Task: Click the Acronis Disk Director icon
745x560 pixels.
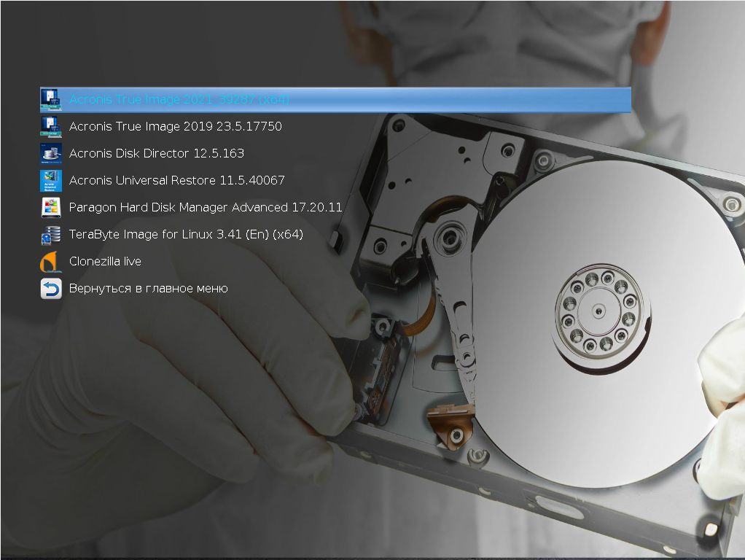Action: pyautogui.click(x=51, y=154)
